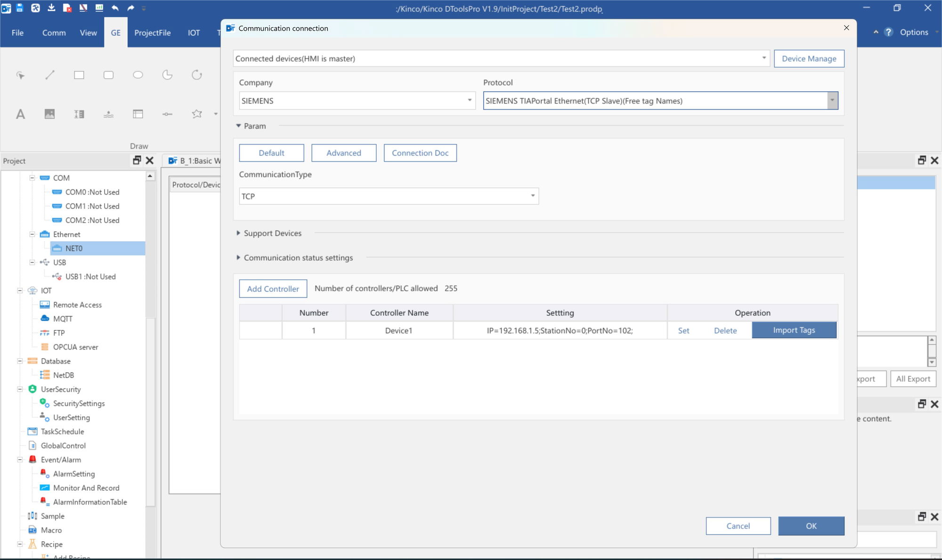Viewport: 942px width, 560px height.
Task: Open the Company dropdown
Action: [469, 100]
